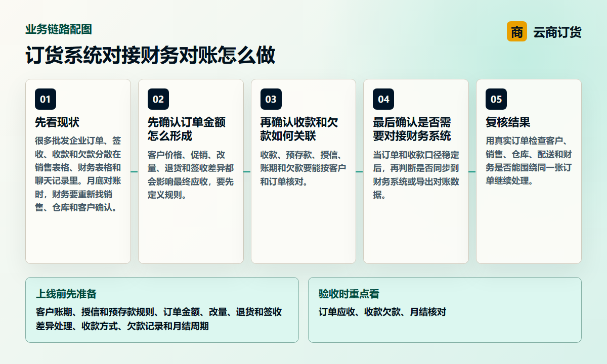Click the 05 step badge

point(496,99)
